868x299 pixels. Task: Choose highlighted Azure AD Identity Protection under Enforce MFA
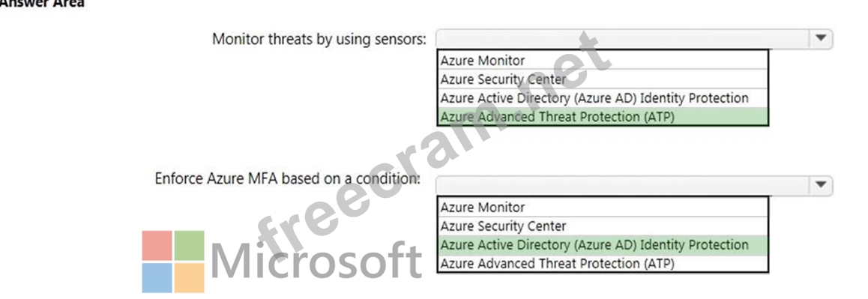pyautogui.click(x=603, y=245)
